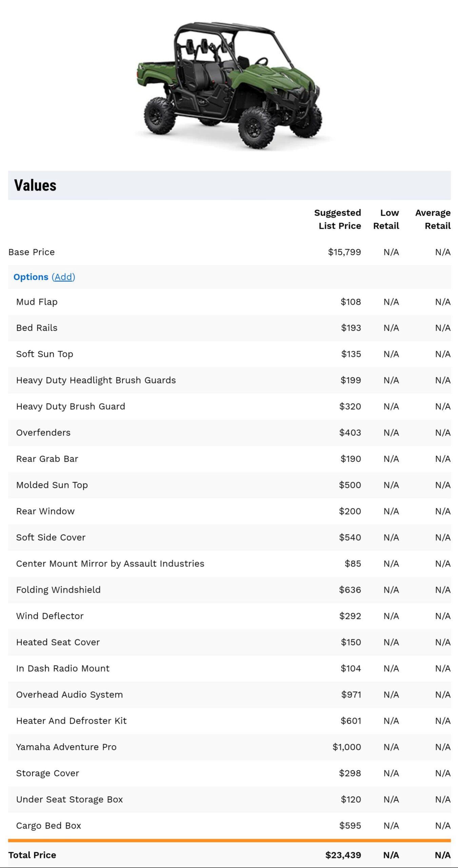Select the Yamaha Adventure Pro option
Viewport: 458px width, 868px height.
66,747
